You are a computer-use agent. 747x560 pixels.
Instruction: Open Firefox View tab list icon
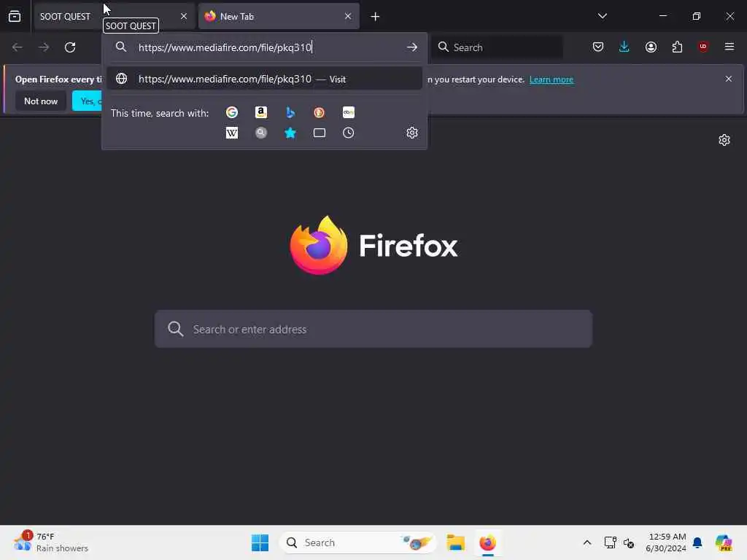(x=15, y=16)
